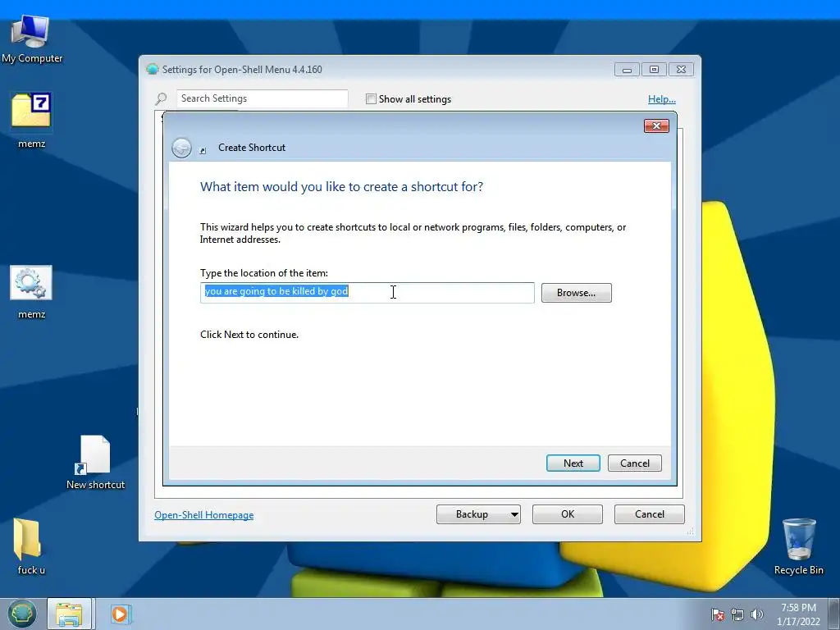
Task: Click the Backup button label
Action: point(472,514)
